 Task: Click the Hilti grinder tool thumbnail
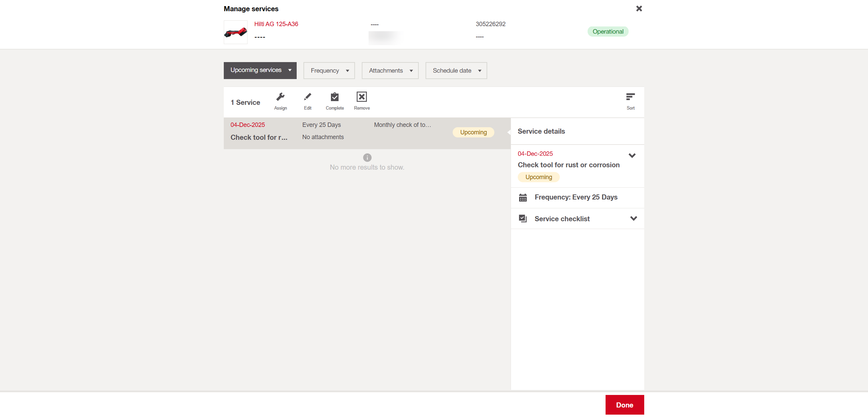coord(236,32)
